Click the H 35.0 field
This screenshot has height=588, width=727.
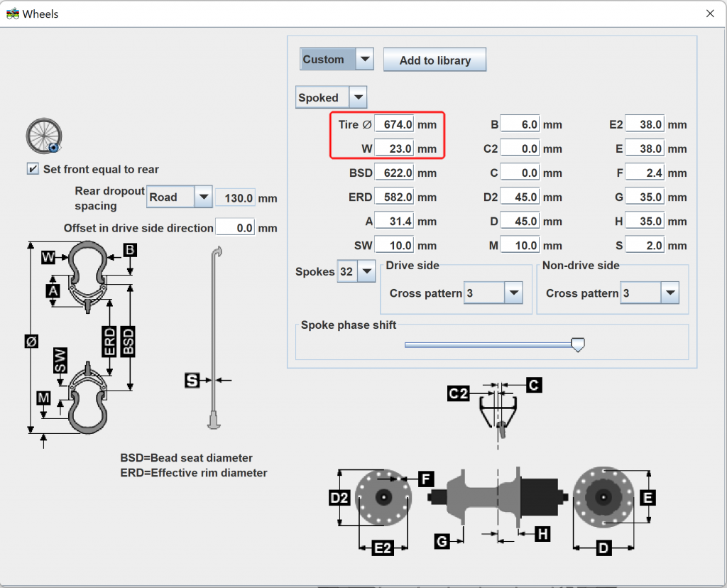coord(645,221)
